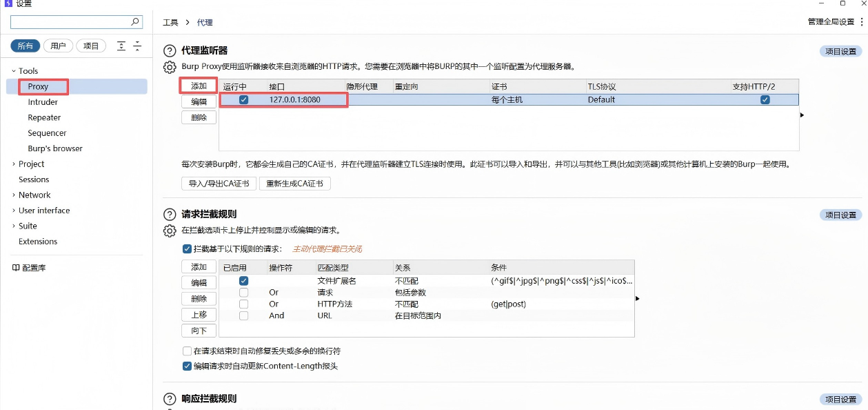Open help icon beside 响应拦截规则 heading
Viewport: 868px width, 410px height.
(x=170, y=398)
